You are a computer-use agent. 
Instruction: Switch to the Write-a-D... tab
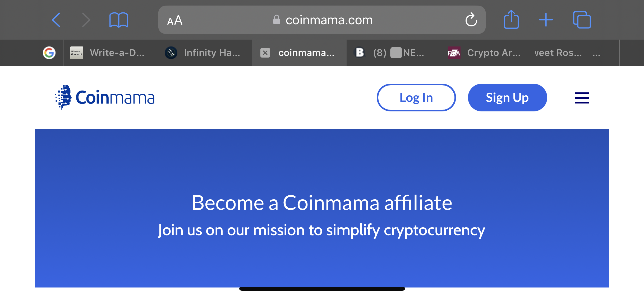pyautogui.click(x=111, y=53)
